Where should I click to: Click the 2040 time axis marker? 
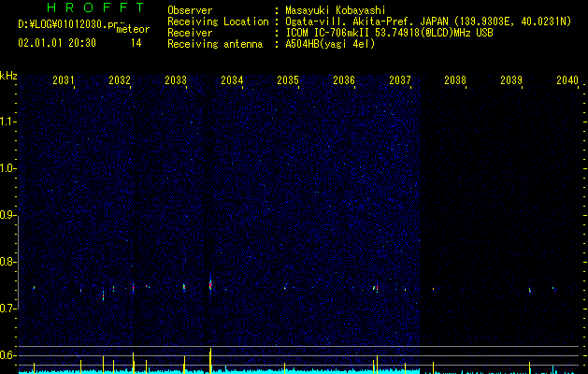point(567,79)
